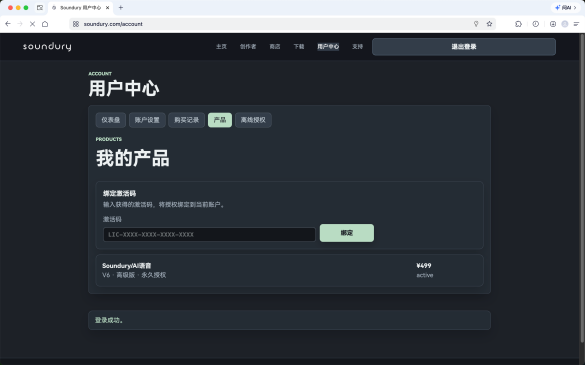585x365 pixels.
Task: Click the 我的产品 heading
Action: pos(132,158)
